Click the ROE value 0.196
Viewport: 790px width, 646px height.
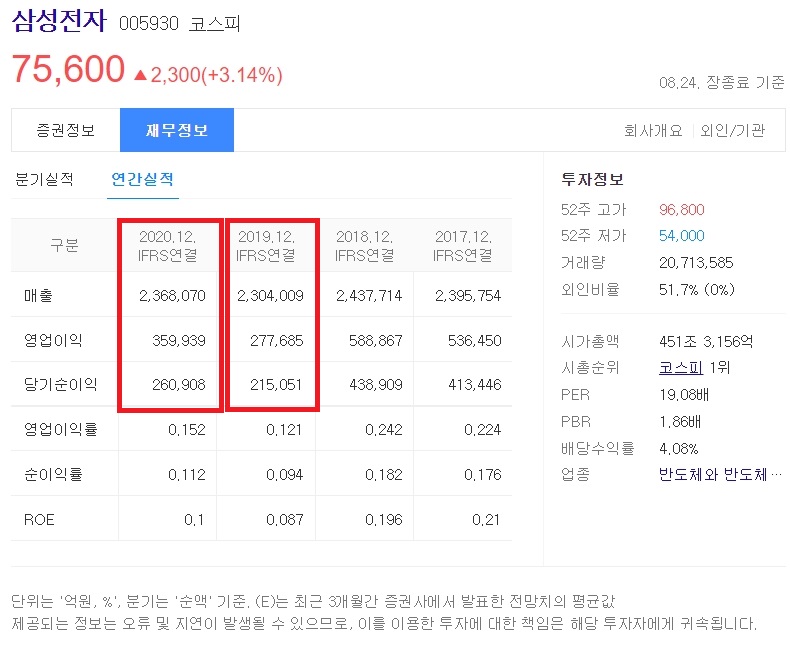click(383, 520)
